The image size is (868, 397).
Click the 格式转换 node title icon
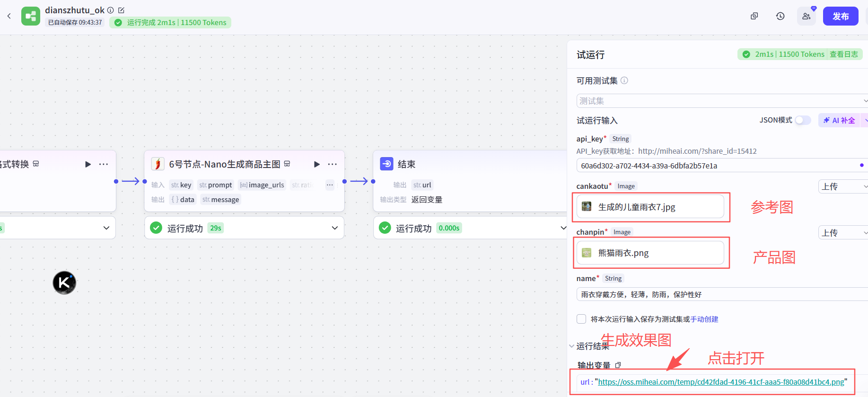36,164
